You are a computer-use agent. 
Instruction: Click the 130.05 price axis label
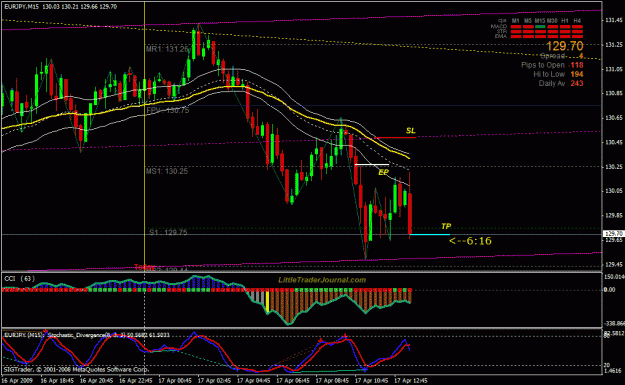click(614, 191)
